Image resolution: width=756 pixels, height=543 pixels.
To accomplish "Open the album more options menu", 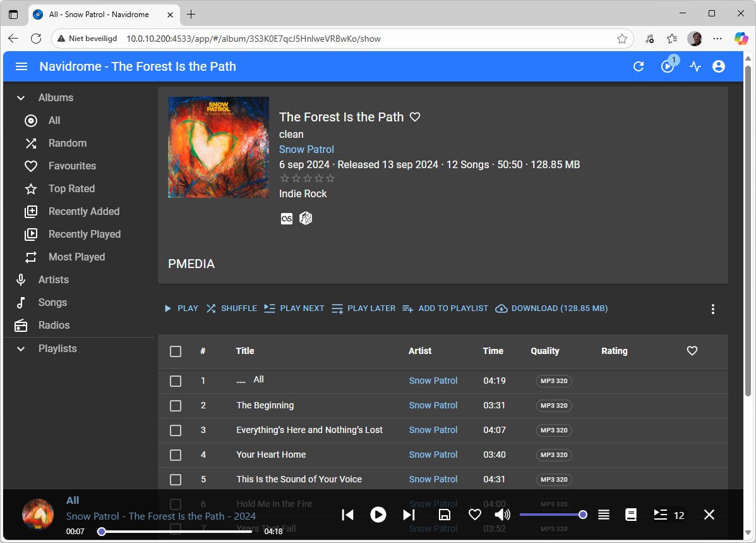I will 712,309.
